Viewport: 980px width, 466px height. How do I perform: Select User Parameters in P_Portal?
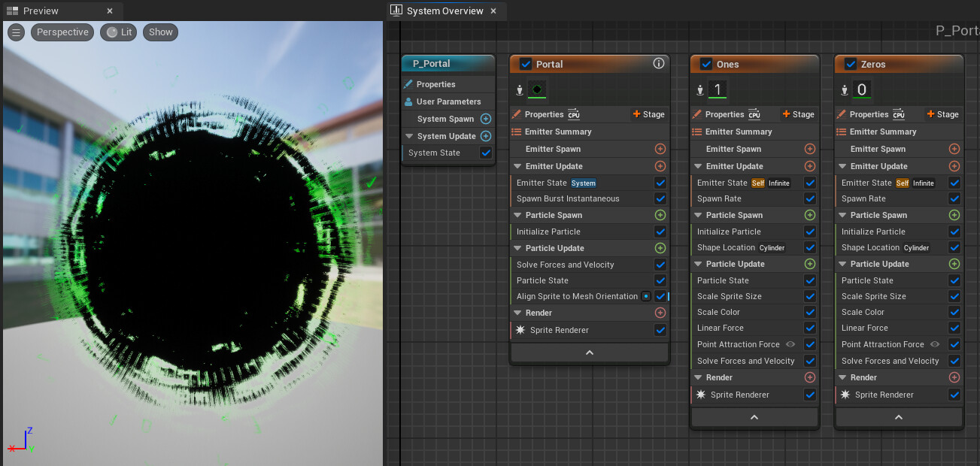(448, 101)
